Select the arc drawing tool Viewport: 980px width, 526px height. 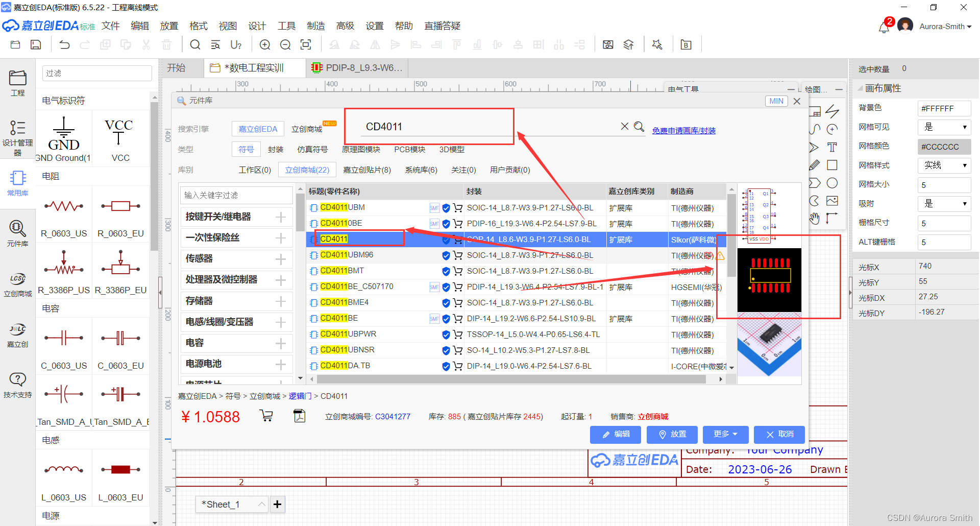pyautogui.click(x=814, y=201)
